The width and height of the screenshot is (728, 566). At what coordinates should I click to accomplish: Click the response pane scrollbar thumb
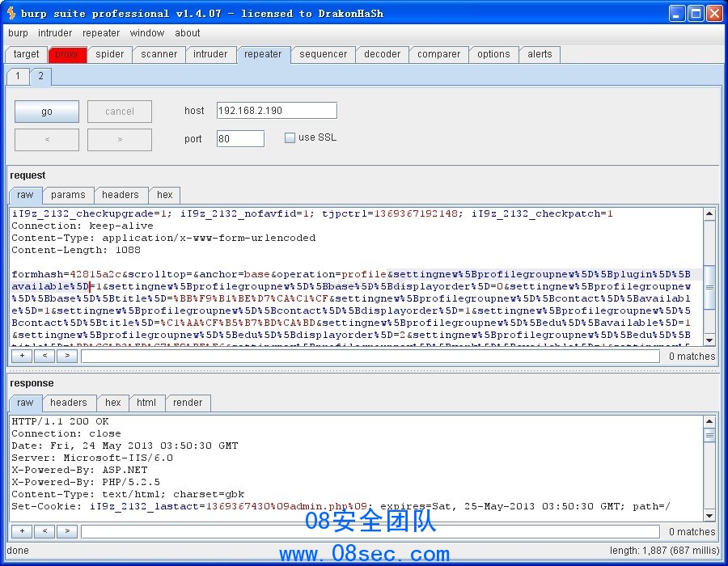coord(709,435)
